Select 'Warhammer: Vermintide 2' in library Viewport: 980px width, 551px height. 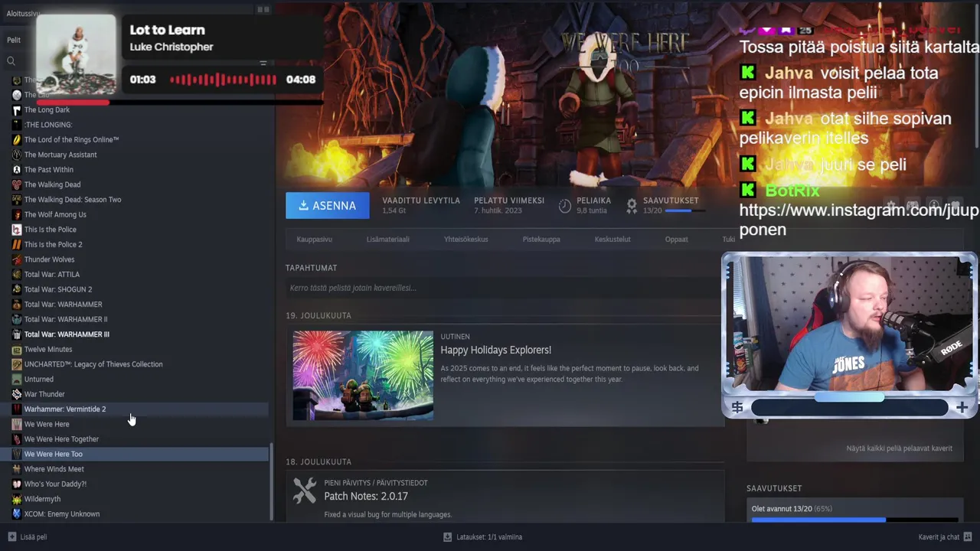point(65,409)
